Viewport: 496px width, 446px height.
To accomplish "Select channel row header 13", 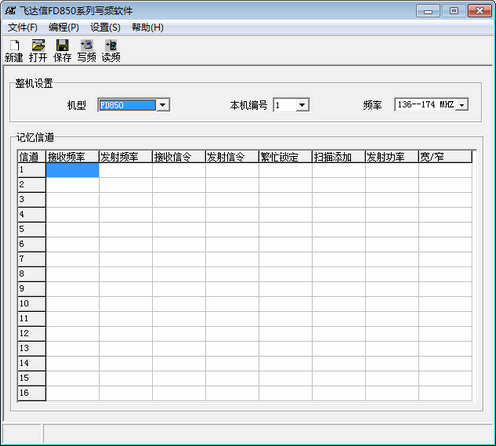I will (32, 348).
